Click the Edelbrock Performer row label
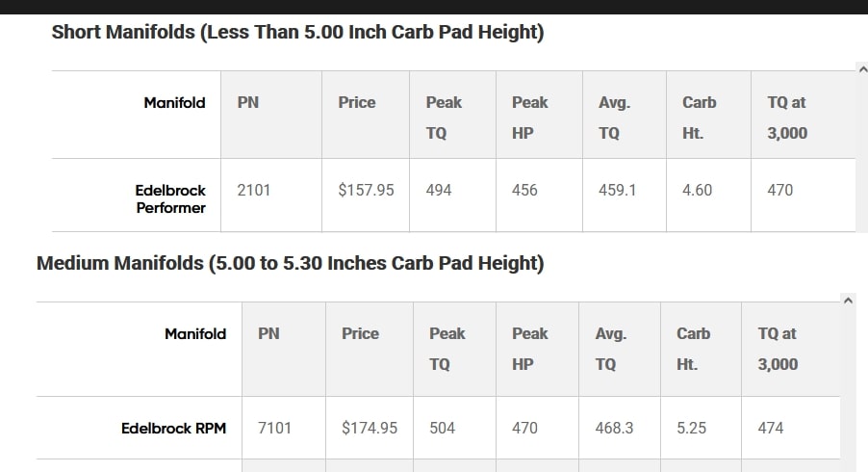868x472 pixels. pyautogui.click(x=170, y=198)
